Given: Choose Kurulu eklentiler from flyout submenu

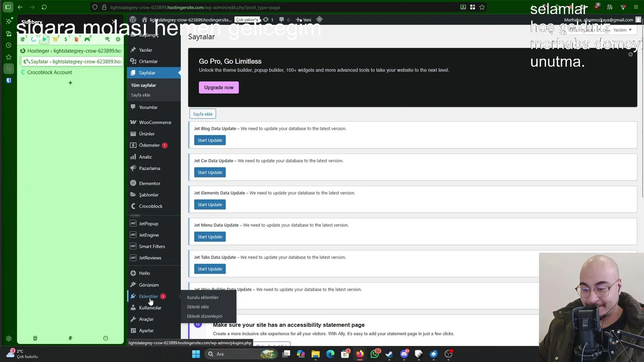Looking at the screenshot, I should pyautogui.click(x=203, y=298).
